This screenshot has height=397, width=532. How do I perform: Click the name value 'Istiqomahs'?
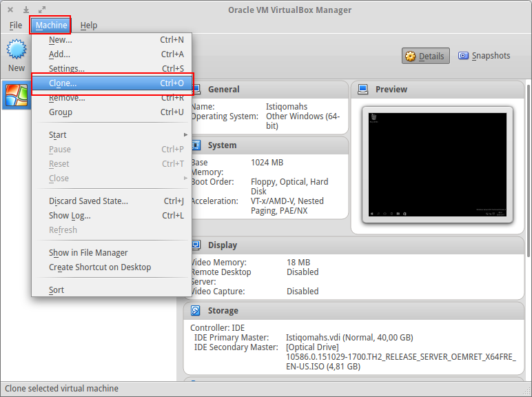[x=287, y=107]
